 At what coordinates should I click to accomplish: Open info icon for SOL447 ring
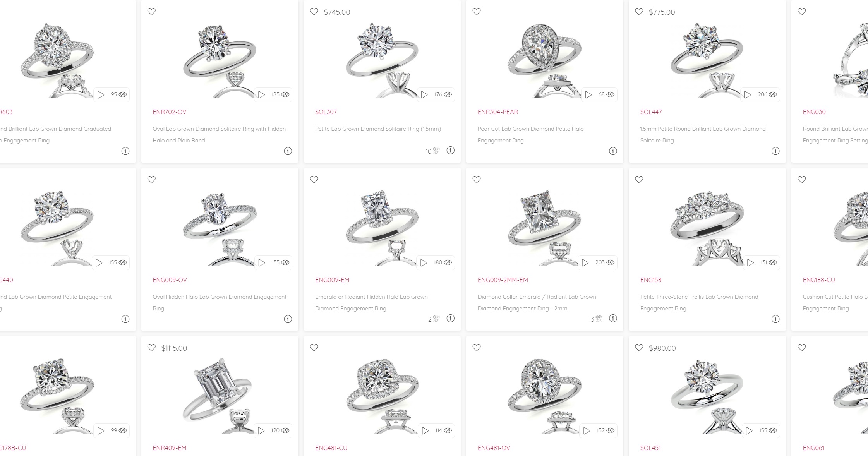coord(775,151)
